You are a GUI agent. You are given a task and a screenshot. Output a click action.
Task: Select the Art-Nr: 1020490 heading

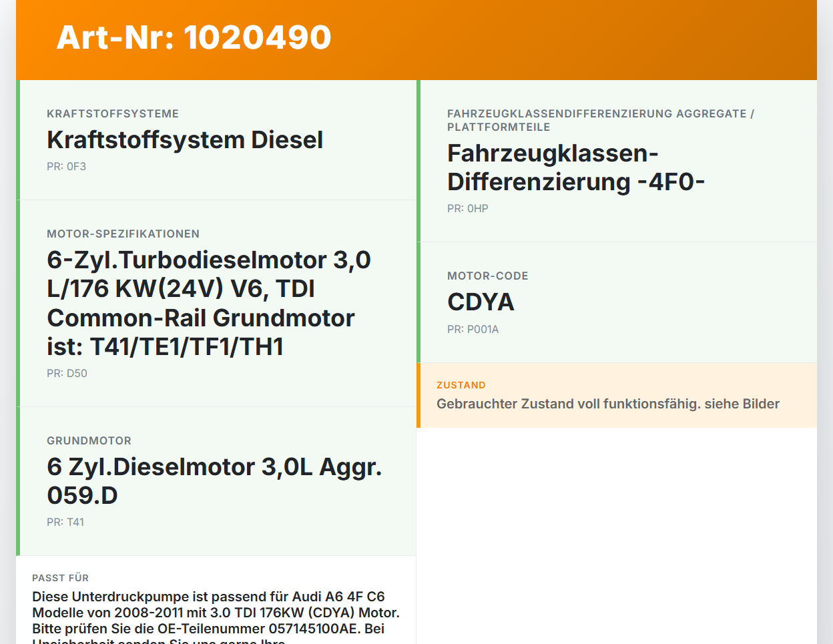(194, 37)
